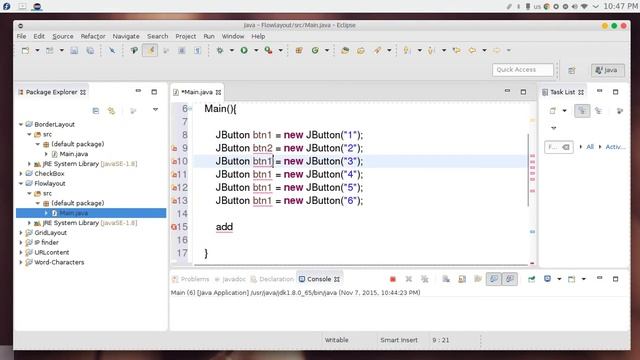Toggle Categorized view in Task List toolbar

tap(582, 111)
